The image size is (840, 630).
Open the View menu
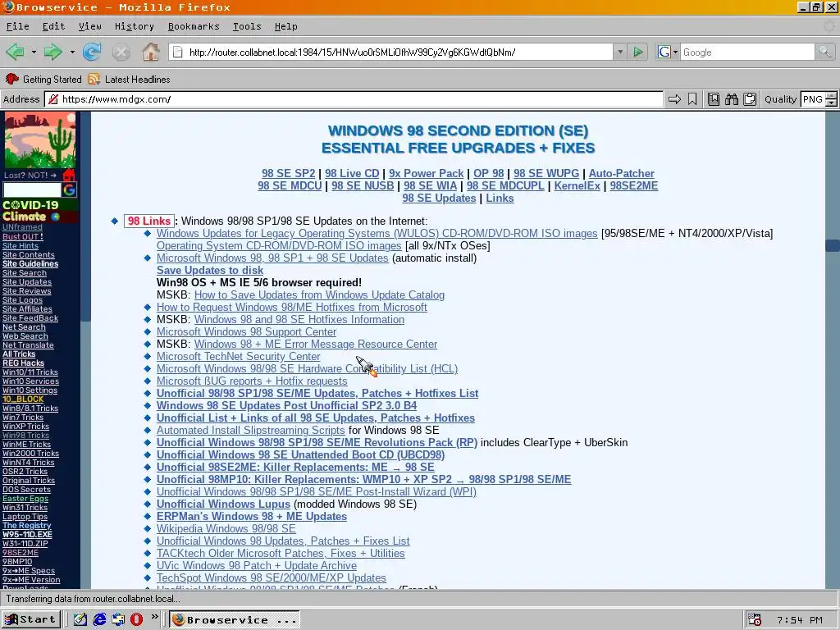point(89,26)
